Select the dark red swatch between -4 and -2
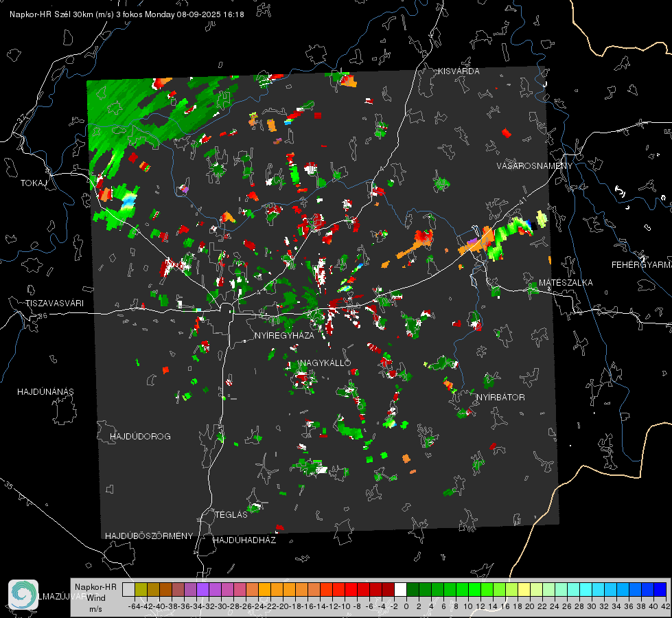Viewport: 672px width, 618px height. click(x=388, y=589)
